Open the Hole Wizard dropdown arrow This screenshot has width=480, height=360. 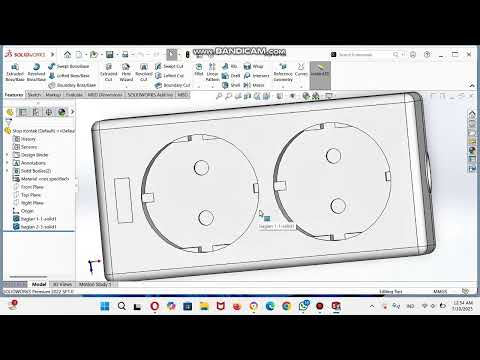click(126, 86)
